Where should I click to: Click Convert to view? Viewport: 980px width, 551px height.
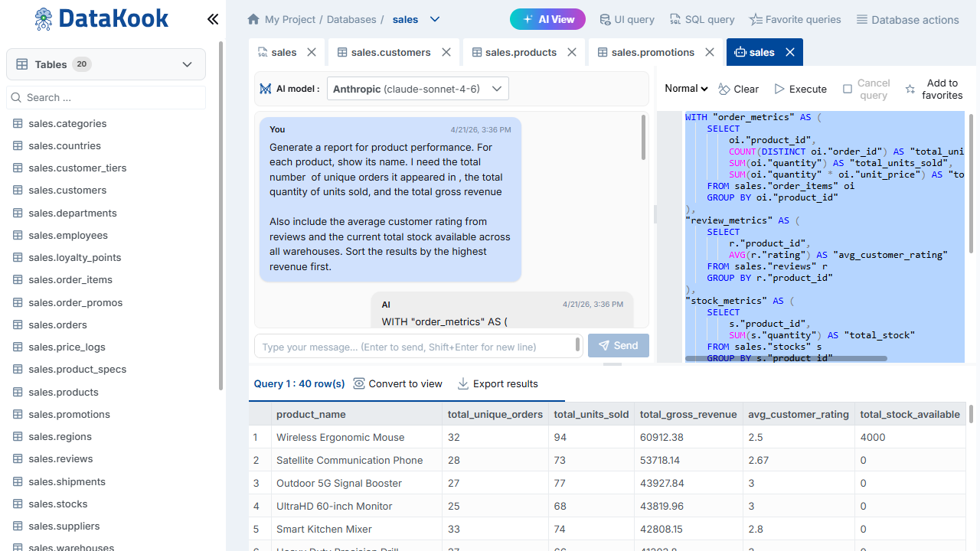point(398,383)
